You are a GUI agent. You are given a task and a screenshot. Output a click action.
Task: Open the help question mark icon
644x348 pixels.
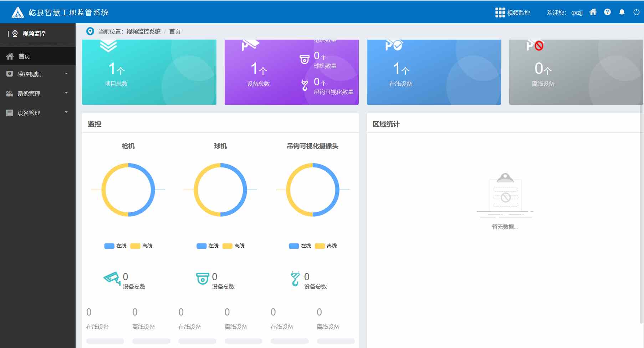point(607,12)
